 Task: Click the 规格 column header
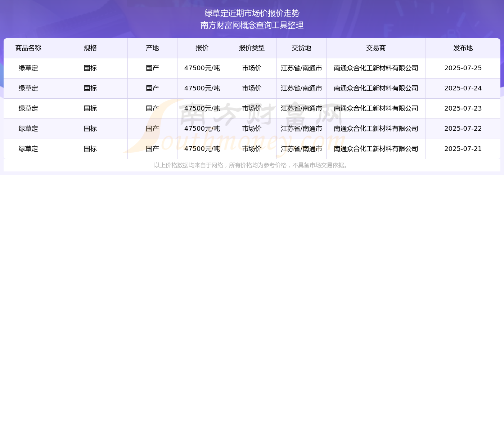click(90, 48)
